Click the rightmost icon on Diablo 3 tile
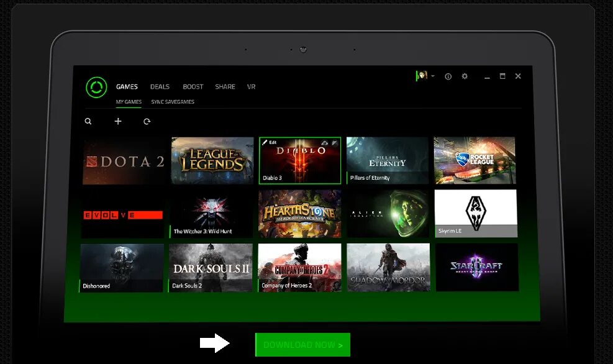 pos(335,143)
